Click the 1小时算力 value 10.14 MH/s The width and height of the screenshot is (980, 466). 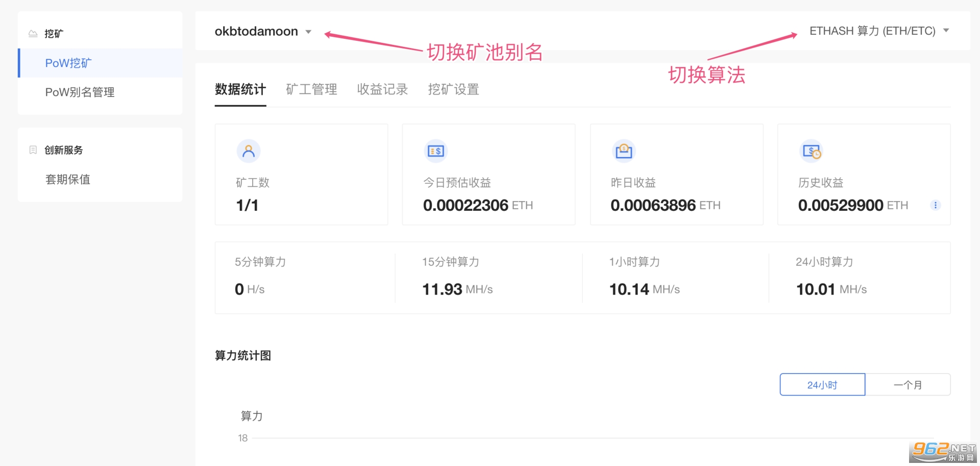click(x=645, y=289)
